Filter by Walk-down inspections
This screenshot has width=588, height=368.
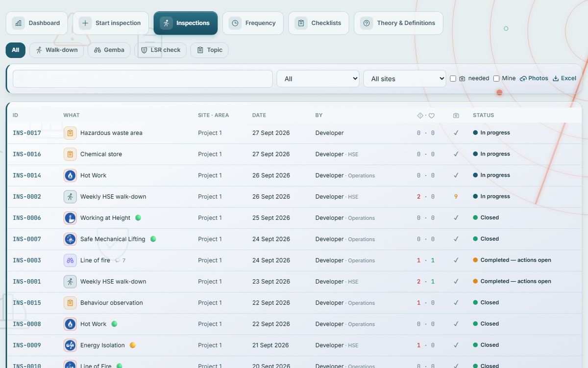(x=56, y=50)
